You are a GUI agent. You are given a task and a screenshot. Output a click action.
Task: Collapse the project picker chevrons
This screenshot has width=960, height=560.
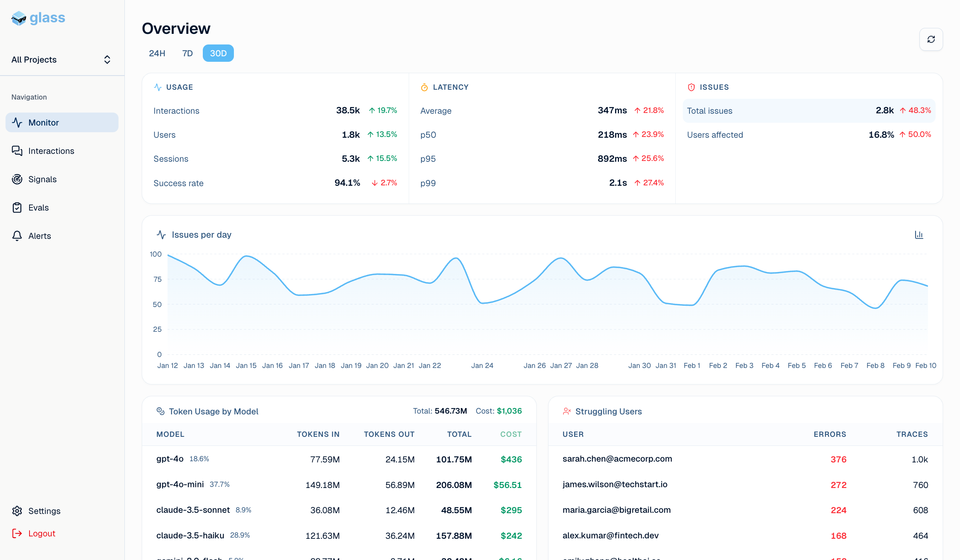(107, 59)
